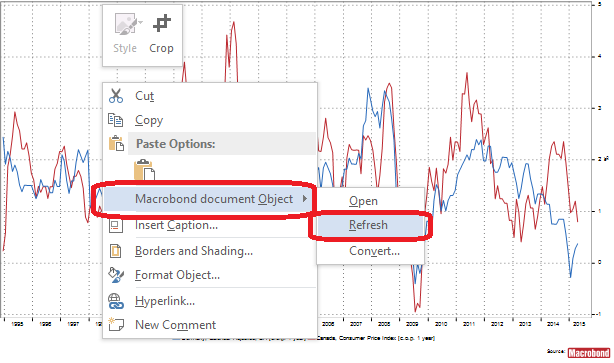Click the Format Object paint icon
Viewport: 614px width, 363px height.
(x=116, y=275)
